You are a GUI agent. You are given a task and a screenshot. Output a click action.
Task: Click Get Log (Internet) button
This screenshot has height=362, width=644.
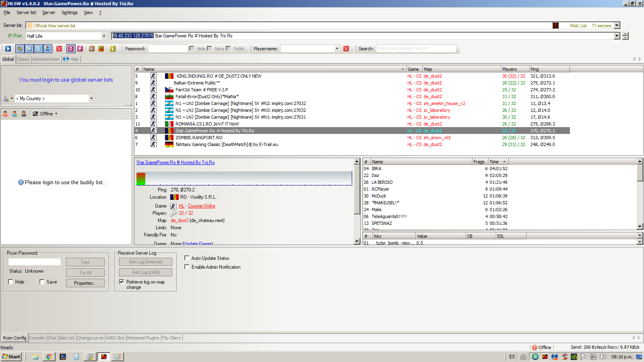(146, 262)
